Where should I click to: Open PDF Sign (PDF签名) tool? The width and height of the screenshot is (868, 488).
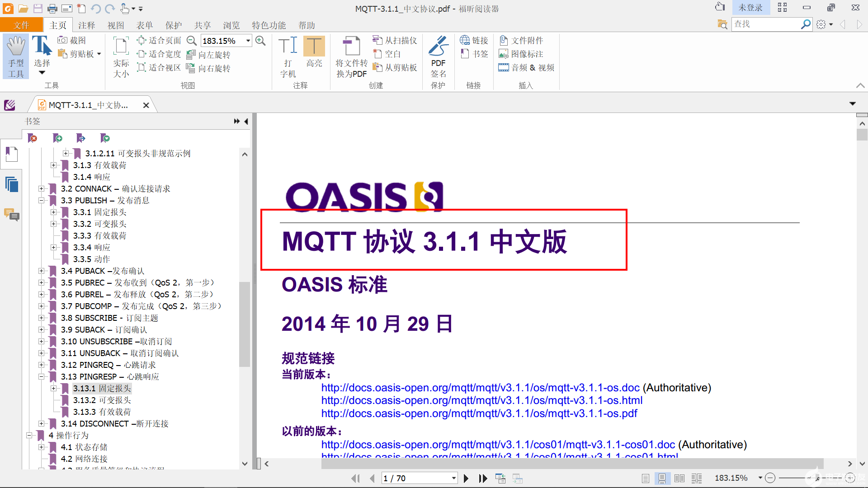pos(438,46)
